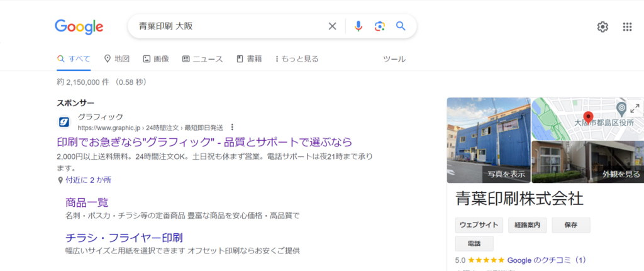644x271 pixels.
Task: Click the Google logo
Action: [79, 26]
